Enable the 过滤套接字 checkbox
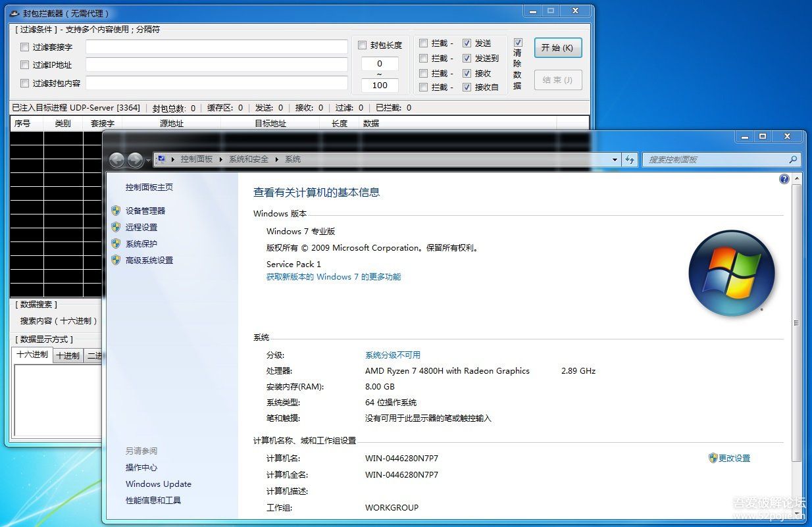The width and height of the screenshot is (812, 527). pos(25,47)
